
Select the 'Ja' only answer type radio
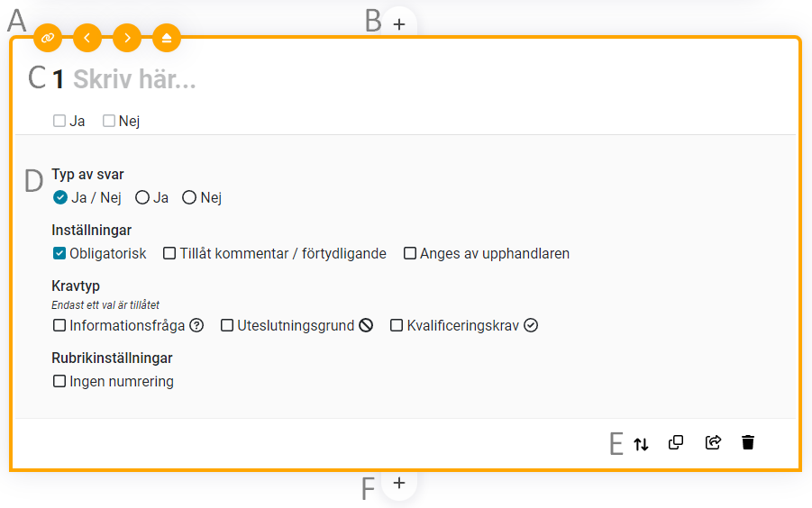142,197
